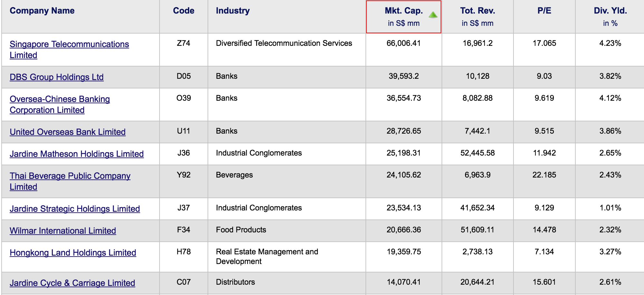The image size is (644, 295).
Task: Open Jardine Strategic Holdings Limited link
Action: pos(74,209)
